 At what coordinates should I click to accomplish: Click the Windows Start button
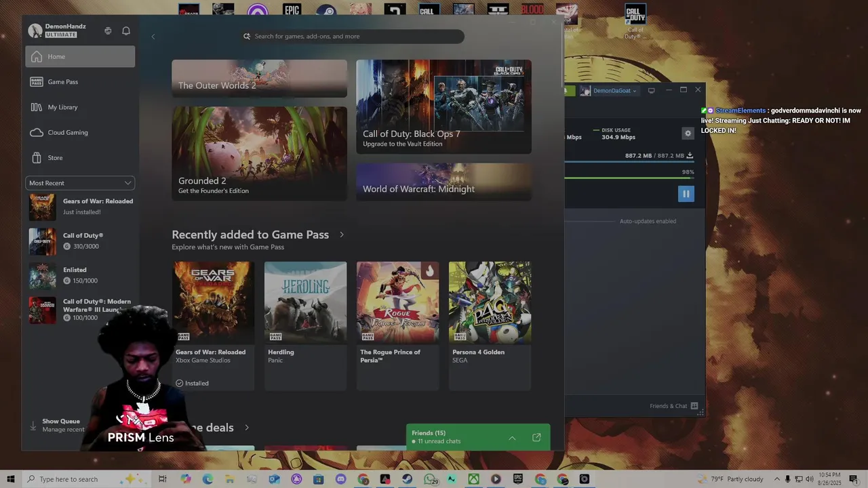(11, 479)
